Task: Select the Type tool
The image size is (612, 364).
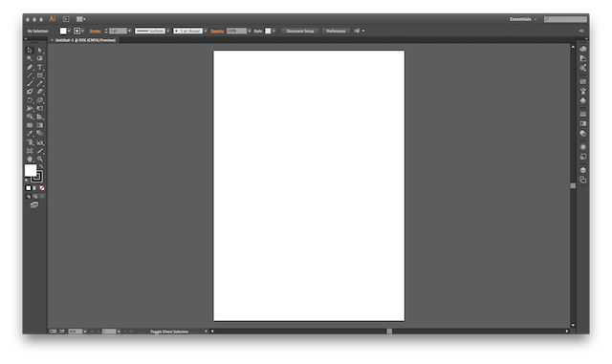Action: click(40, 67)
